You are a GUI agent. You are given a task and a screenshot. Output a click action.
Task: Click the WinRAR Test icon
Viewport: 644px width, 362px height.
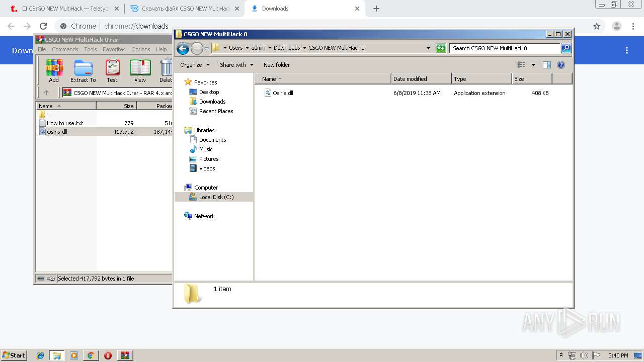(x=112, y=70)
